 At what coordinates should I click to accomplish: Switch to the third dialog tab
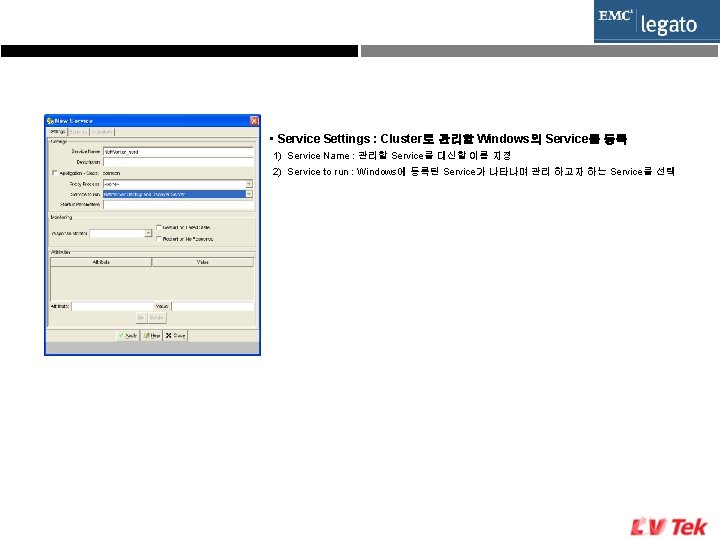point(101,132)
